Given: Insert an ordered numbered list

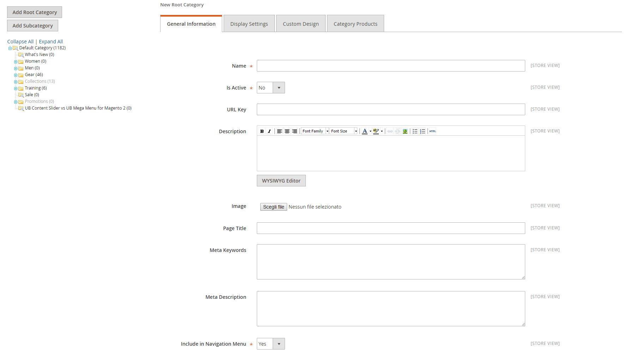Looking at the screenshot, I should (x=423, y=131).
